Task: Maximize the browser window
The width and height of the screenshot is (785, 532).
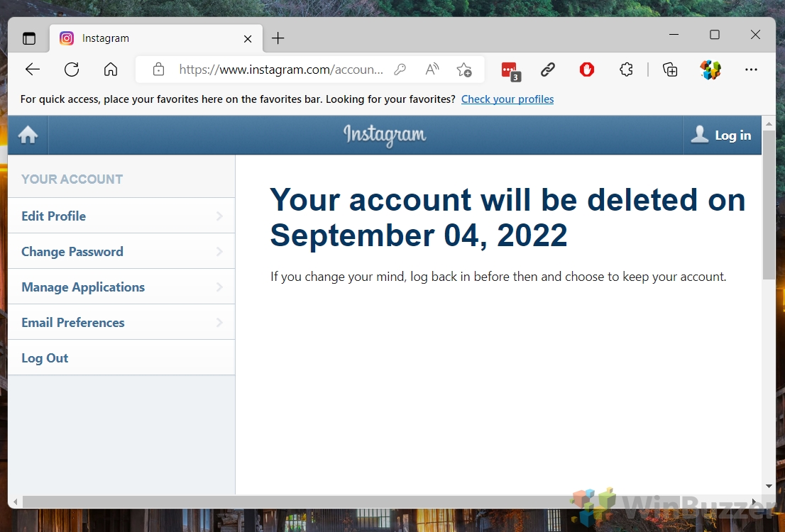Action: coord(715,35)
